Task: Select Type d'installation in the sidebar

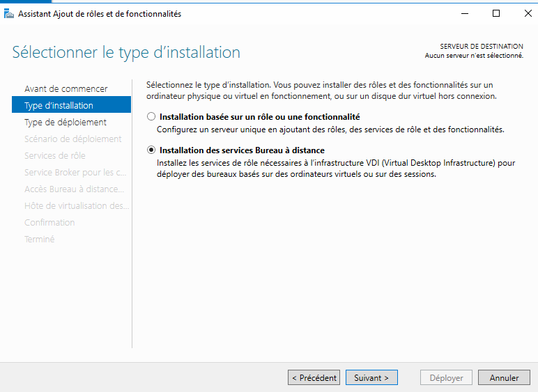Action: coord(71,105)
